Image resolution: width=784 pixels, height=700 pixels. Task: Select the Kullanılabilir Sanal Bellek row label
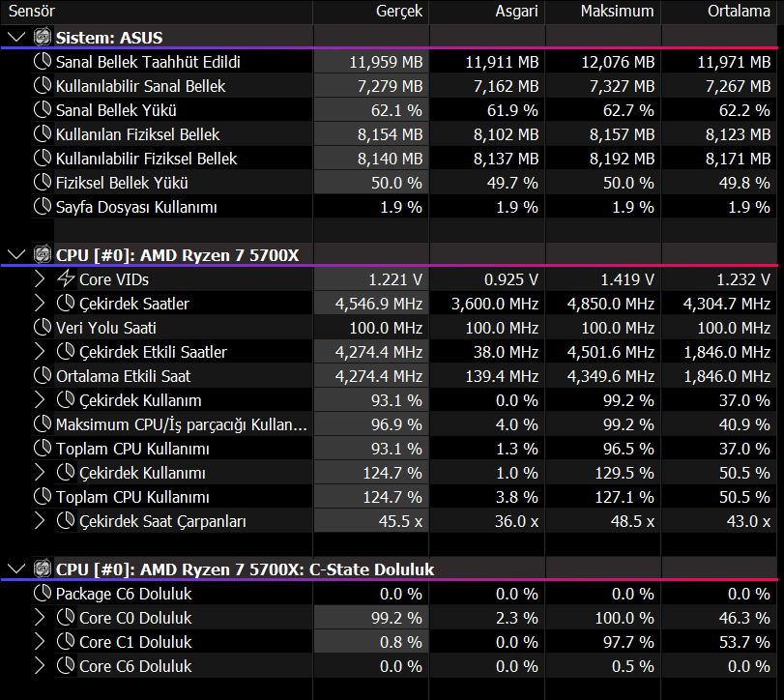tap(140, 86)
